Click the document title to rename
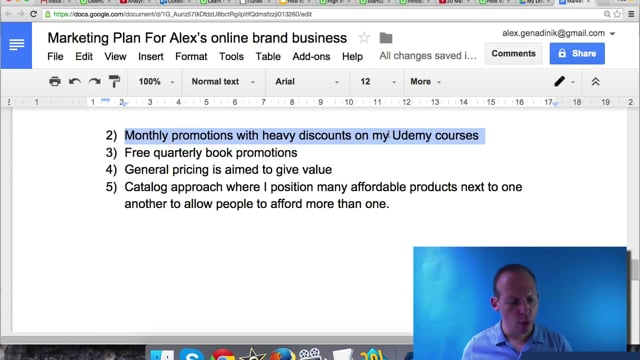The width and height of the screenshot is (640, 360). point(197,38)
